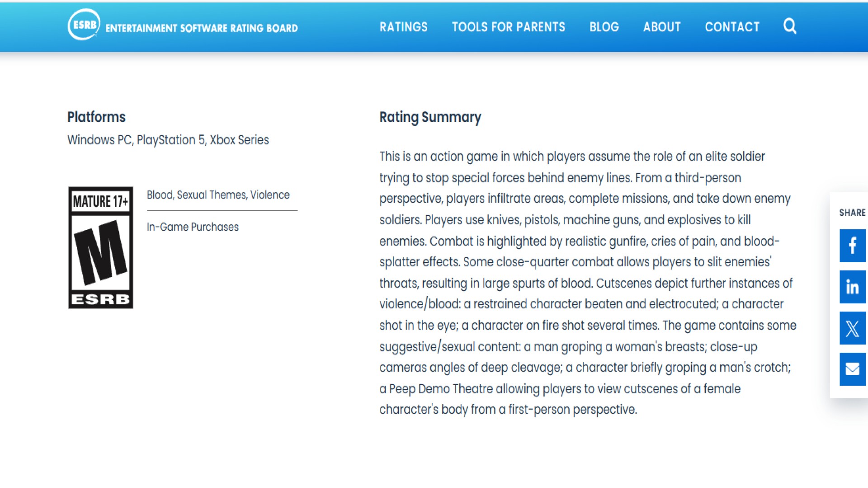
Task: Click the SHARE label above social icons
Action: coord(852,213)
